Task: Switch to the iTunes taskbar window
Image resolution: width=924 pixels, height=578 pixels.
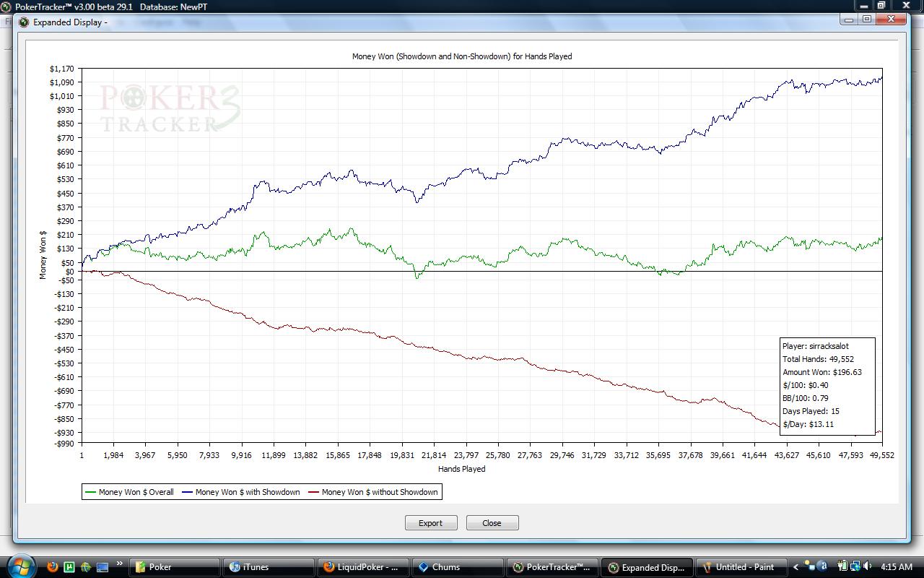Action: pos(268,567)
